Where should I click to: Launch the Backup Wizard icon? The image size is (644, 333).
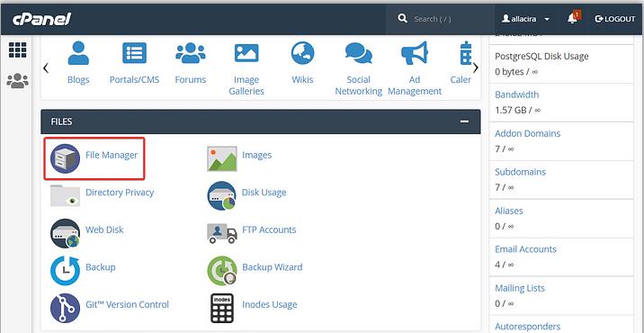222,271
